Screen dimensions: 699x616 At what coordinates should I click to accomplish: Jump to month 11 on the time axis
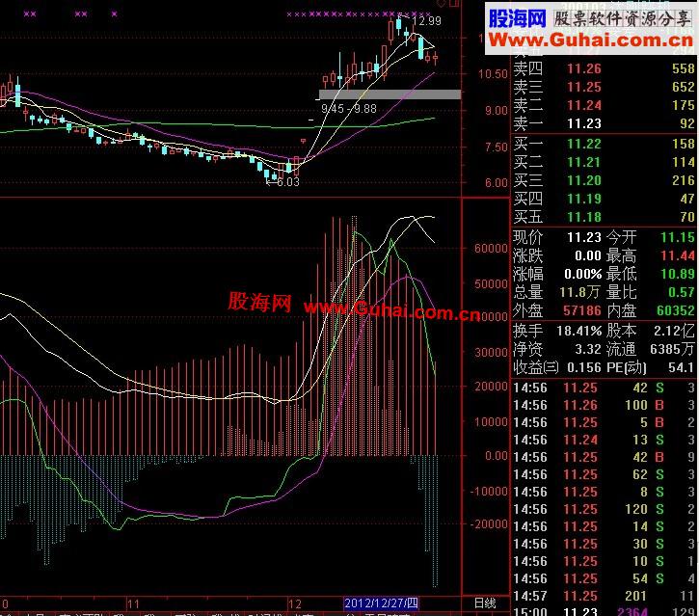click(x=133, y=604)
